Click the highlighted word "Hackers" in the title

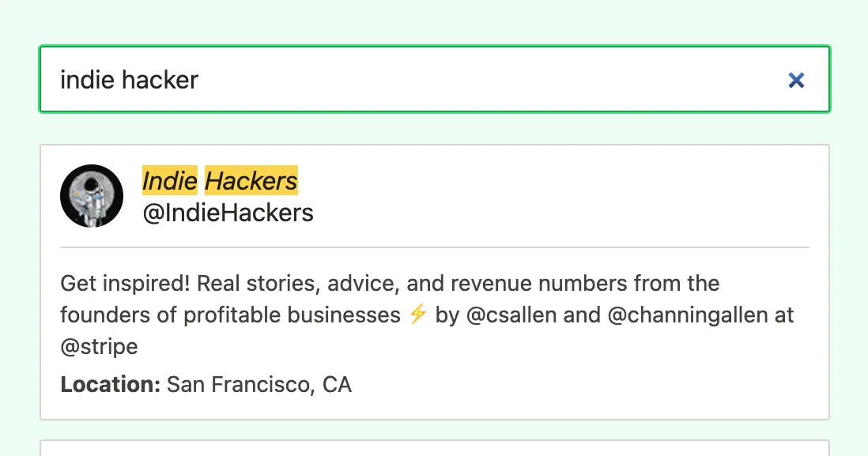251,181
